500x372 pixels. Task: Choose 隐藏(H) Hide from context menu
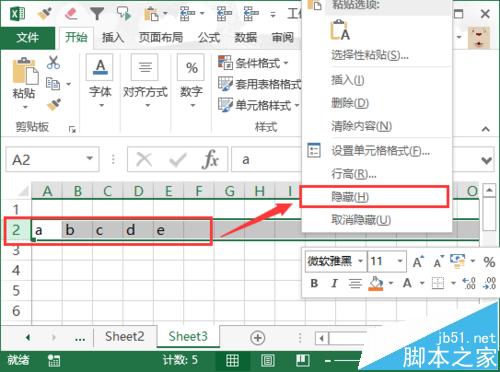(x=374, y=197)
